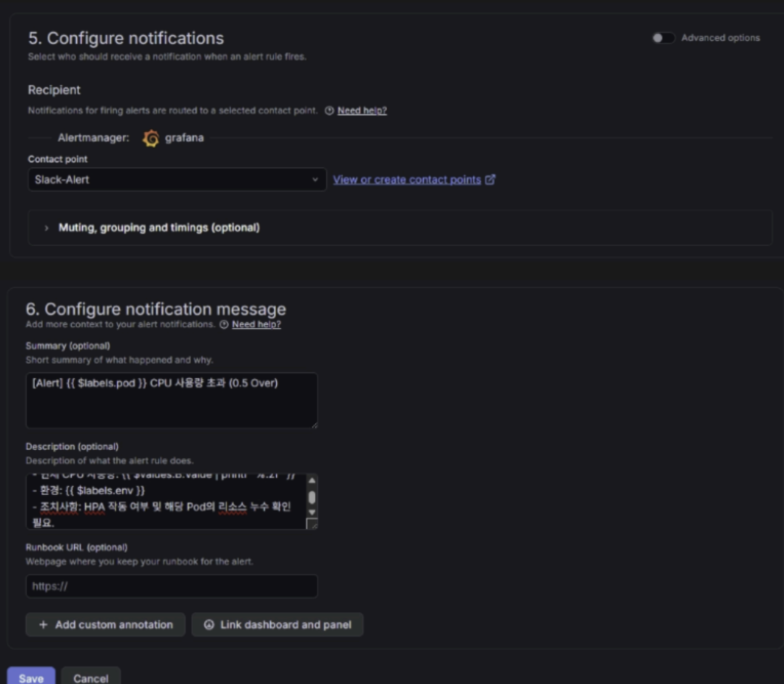
Task: Click the chevron arrow in contact point selector
Action: [x=315, y=180]
